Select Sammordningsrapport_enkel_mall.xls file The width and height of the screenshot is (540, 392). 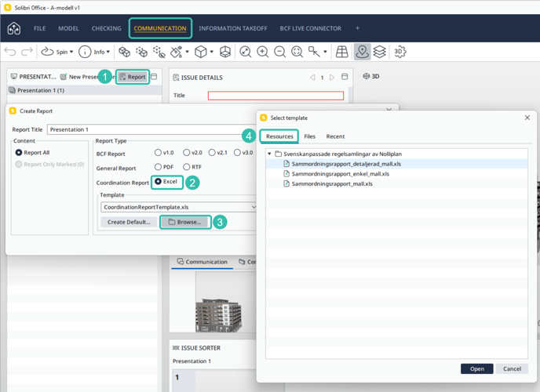396,173
